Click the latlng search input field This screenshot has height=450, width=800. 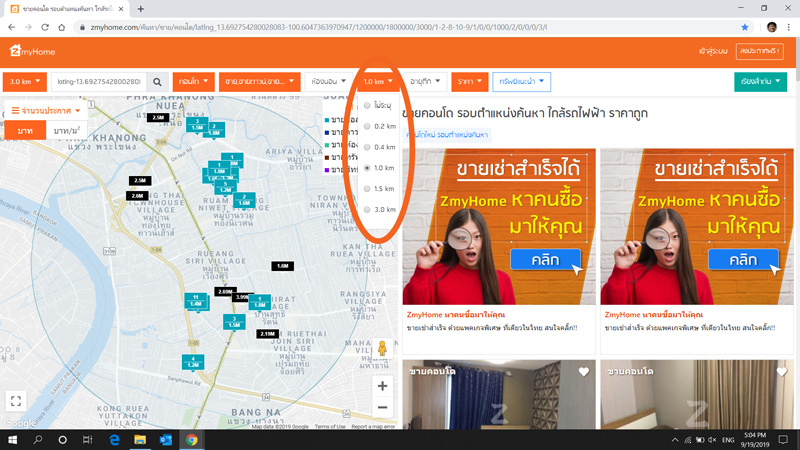pos(99,82)
